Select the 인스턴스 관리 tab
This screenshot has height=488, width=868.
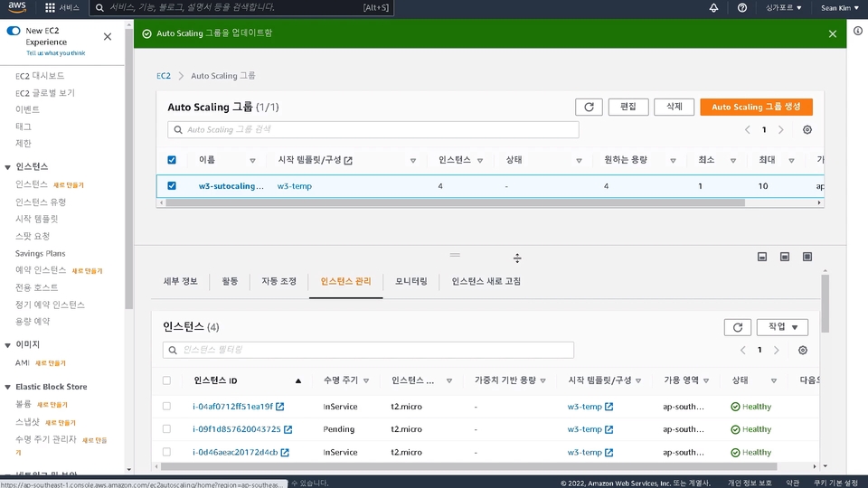pos(346,281)
